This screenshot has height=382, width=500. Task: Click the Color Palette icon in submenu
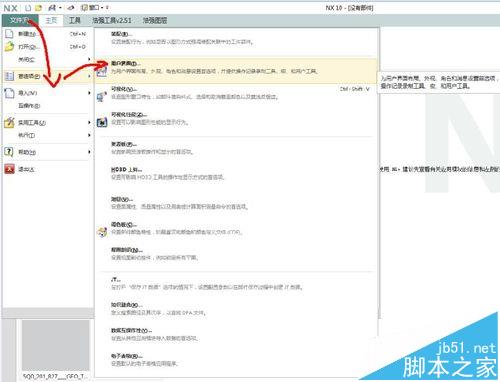coord(102,232)
